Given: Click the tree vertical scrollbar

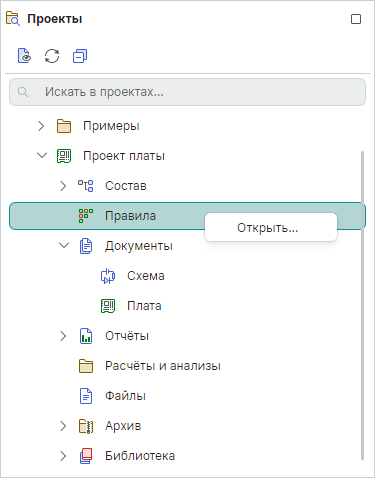Looking at the screenshot, I should [x=363, y=305].
